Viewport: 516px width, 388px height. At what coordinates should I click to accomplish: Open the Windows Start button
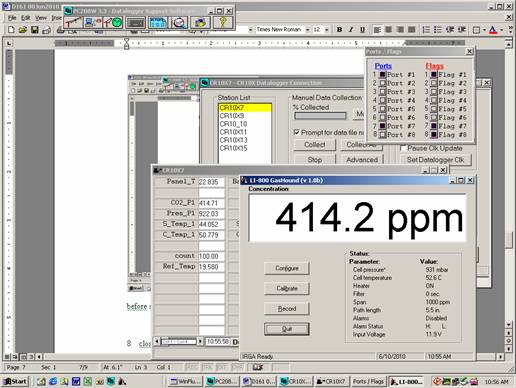(15, 381)
